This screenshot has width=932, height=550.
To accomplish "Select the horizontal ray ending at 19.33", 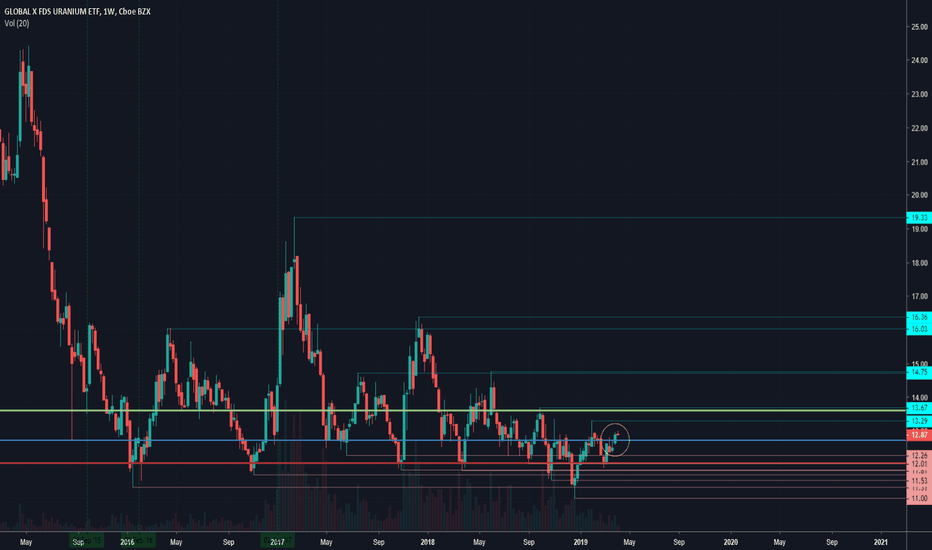I will point(600,218).
